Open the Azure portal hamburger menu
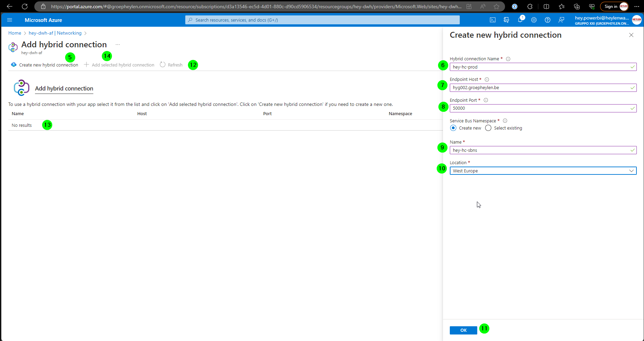 point(10,20)
